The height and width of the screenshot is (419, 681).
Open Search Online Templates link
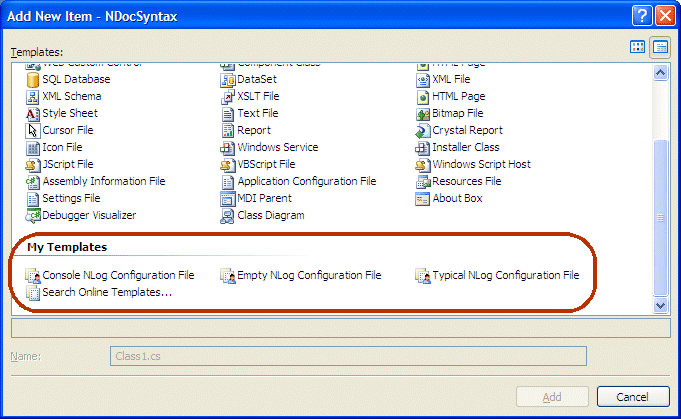107,292
